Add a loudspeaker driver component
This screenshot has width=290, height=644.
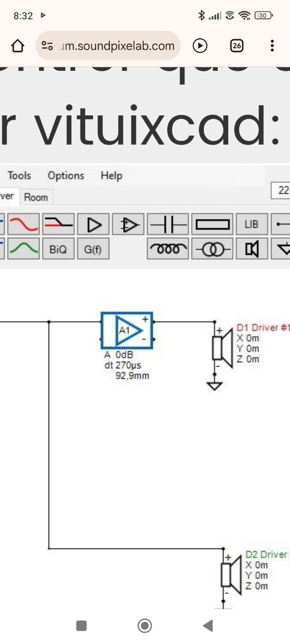(251, 249)
